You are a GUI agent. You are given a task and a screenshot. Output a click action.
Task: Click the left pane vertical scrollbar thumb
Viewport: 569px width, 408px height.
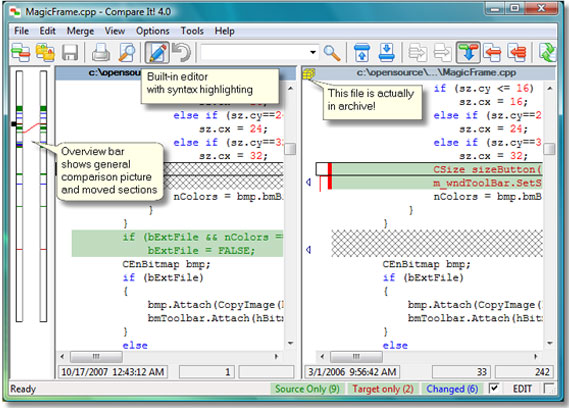(x=290, y=149)
